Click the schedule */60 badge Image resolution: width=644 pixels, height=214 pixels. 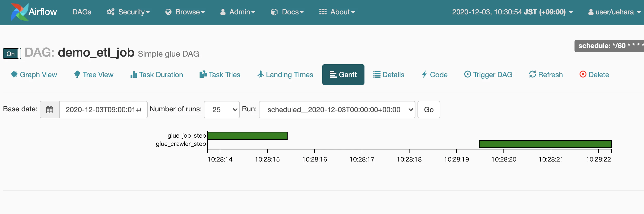tap(609, 46)
